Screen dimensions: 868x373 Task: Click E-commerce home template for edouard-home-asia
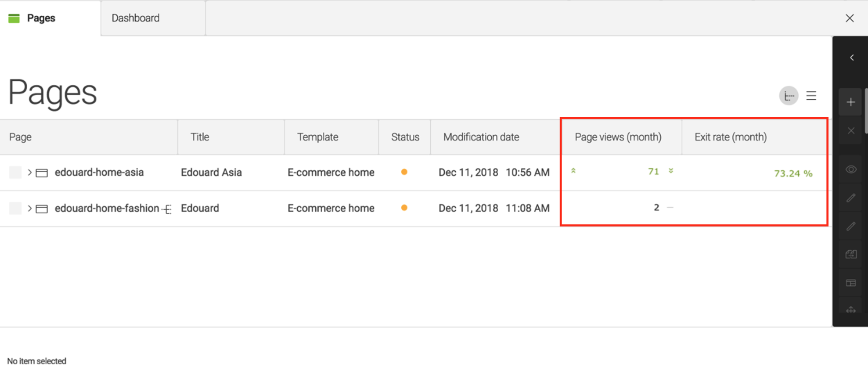click(331, 172)
